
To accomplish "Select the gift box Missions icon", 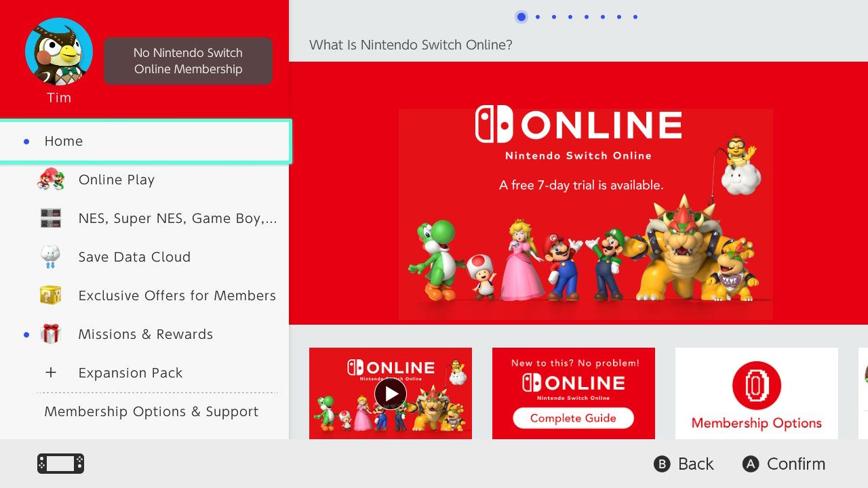I will click(51, 334).
